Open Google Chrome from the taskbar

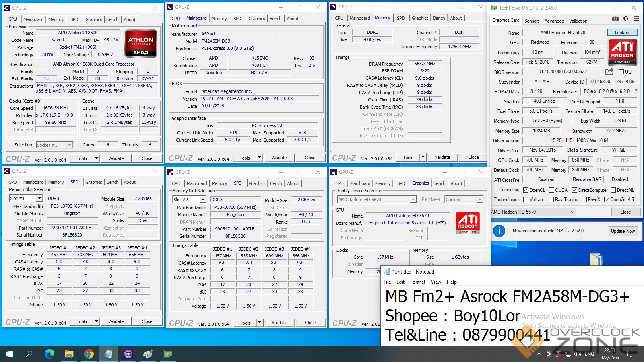(89, 354)
